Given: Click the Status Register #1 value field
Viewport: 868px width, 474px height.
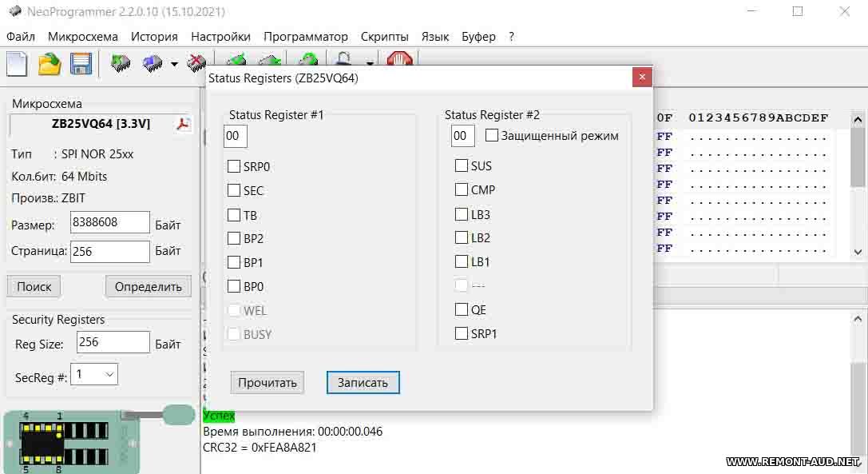Looking at the screenshot, I should click(x=236, y=136).
